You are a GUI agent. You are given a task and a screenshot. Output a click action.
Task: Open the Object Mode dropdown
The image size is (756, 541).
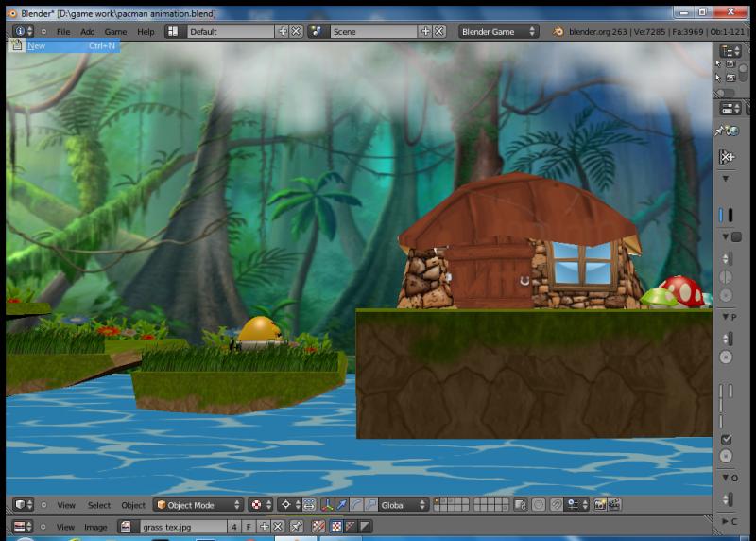point(198,505)
